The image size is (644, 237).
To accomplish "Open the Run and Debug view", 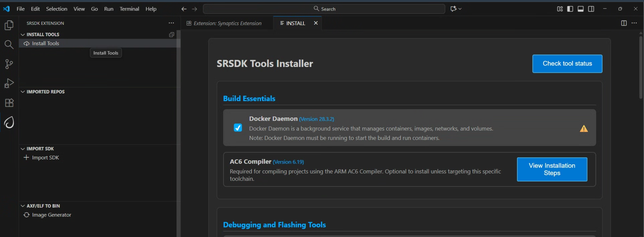I will click(9, 83).
